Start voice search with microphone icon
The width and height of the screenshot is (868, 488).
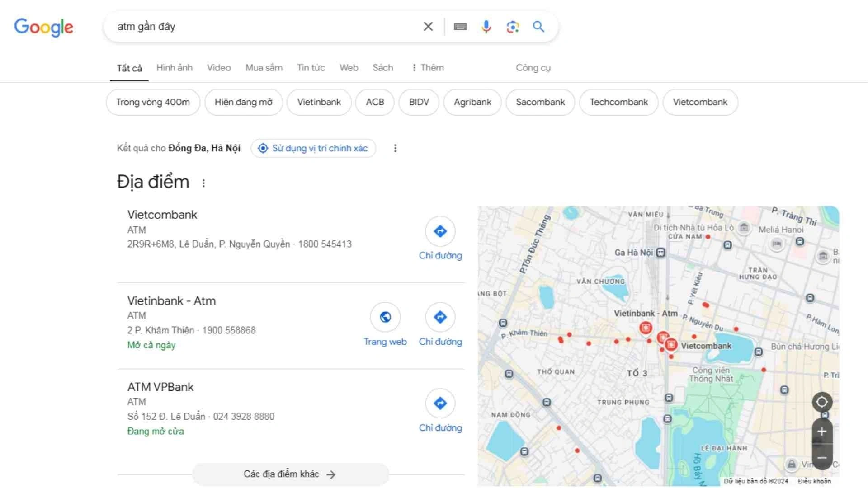(x=486, y=27)
